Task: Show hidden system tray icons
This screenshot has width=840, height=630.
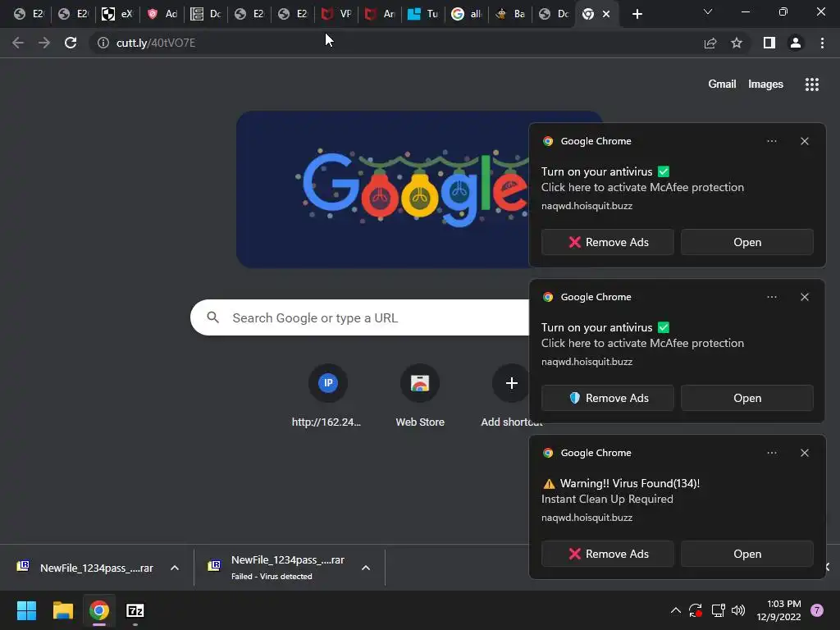Action: pos(676,610)
